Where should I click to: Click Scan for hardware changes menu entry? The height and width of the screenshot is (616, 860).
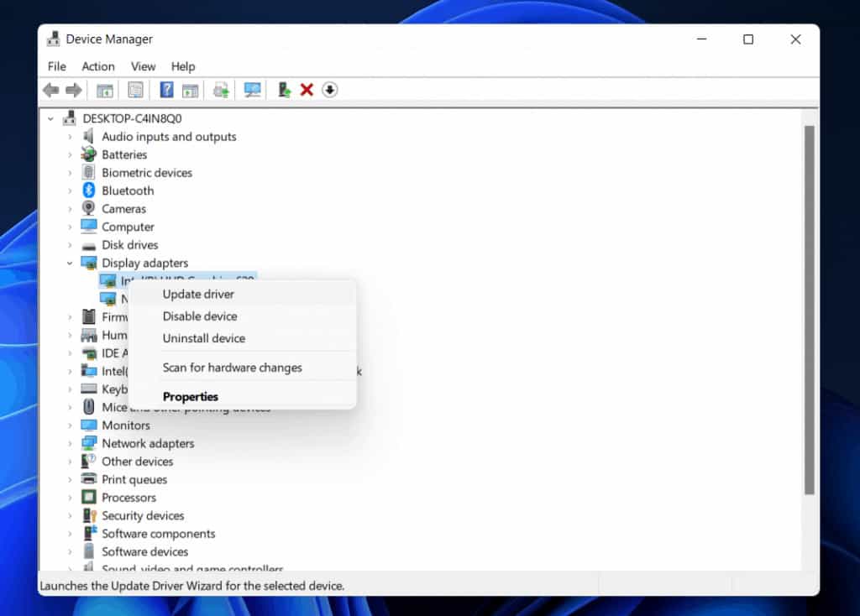pyautogui.click(x=232, y=368)
